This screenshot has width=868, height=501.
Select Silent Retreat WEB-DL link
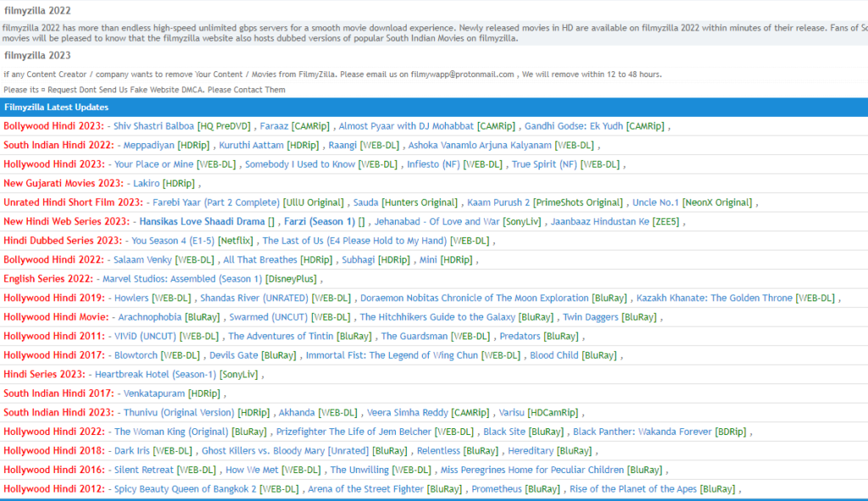pos(144,470)
